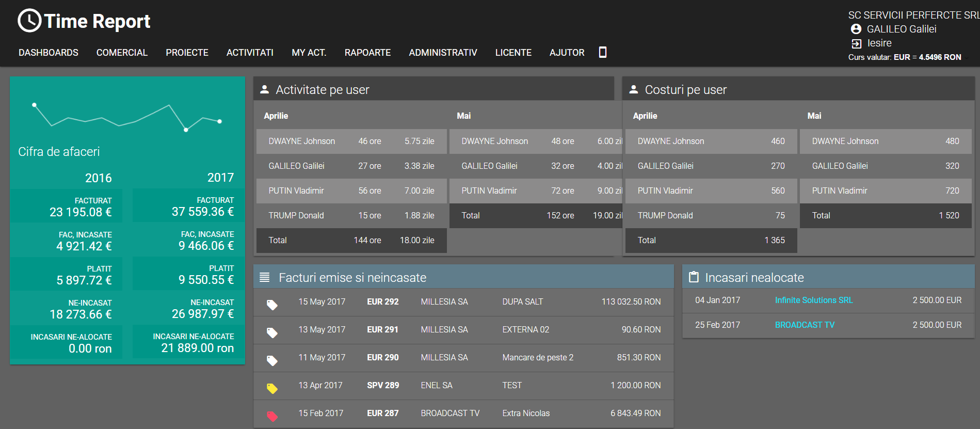Click the tag icon for EUR 292 invoice
The width and height of the screenshot is (980, 429).
(272, 305)
